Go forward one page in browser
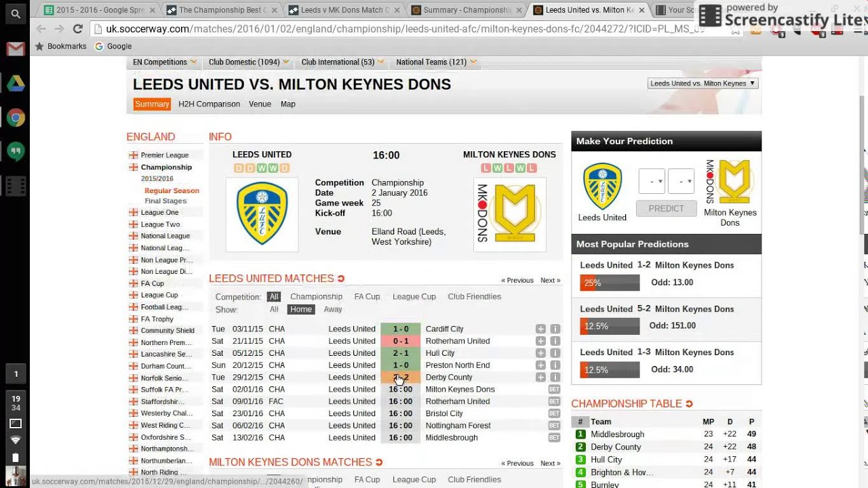Viewport: 868px width, 488px height. 60,29
